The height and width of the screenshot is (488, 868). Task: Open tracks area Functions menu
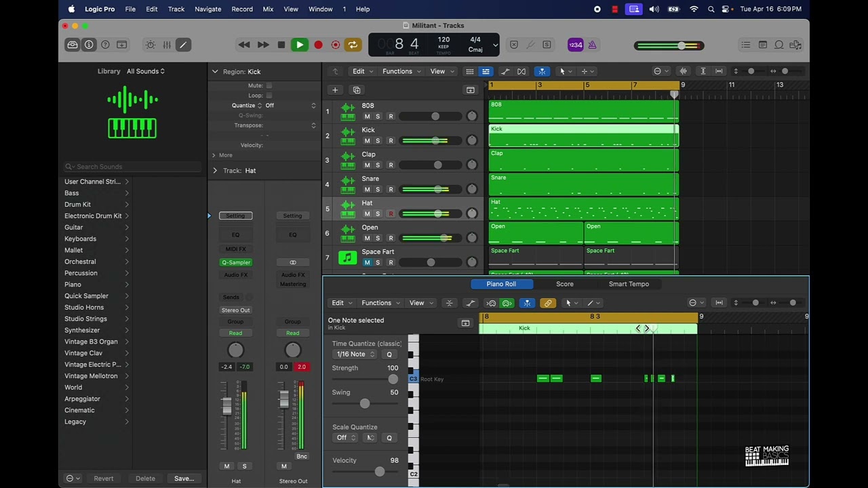point(401,71)
